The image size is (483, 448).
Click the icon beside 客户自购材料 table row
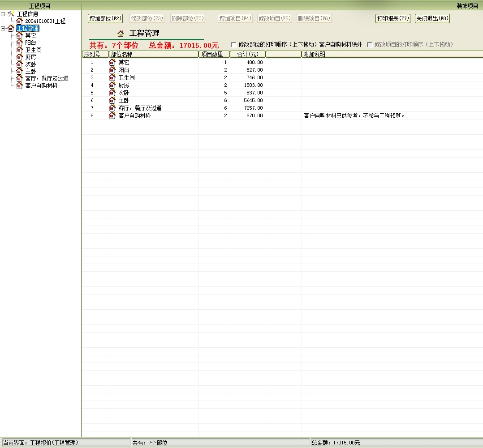coord(112,115)
